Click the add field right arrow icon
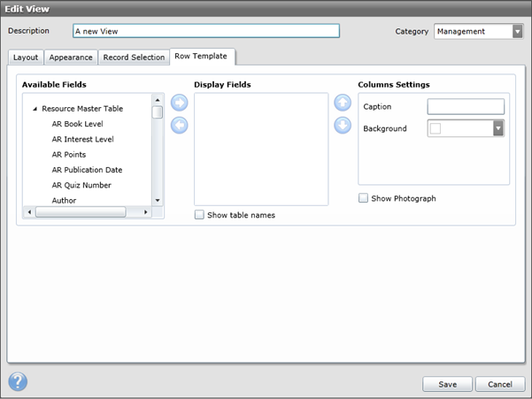 click(x=179, y=104)
